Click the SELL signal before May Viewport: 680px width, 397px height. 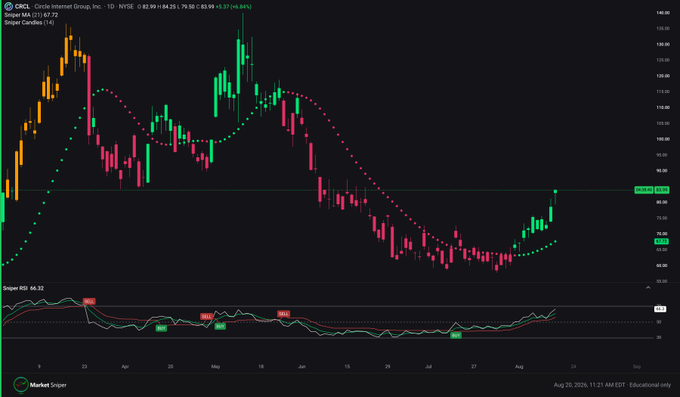pyautogui.click(x=206, y=317)
